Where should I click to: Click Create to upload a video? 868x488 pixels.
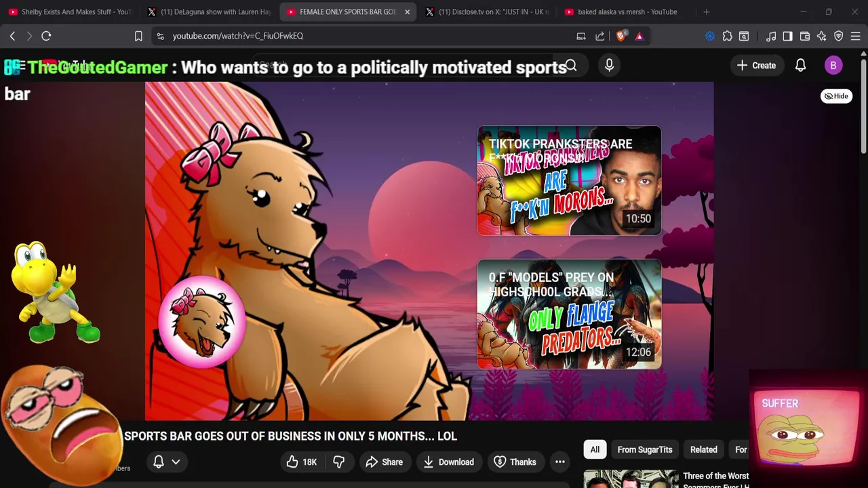[x=756, y=65]
